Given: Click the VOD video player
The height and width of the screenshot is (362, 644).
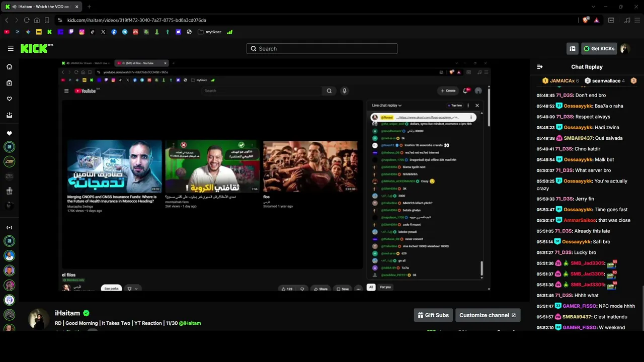Looking at the screenshot, I should [x=275, y=175].
